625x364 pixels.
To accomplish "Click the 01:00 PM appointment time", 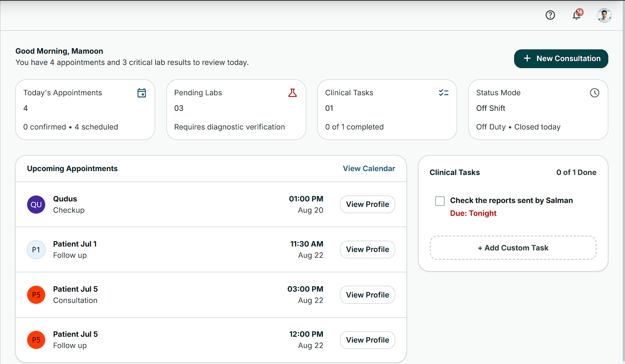I will pyautogui.click(x=306, y=199).
